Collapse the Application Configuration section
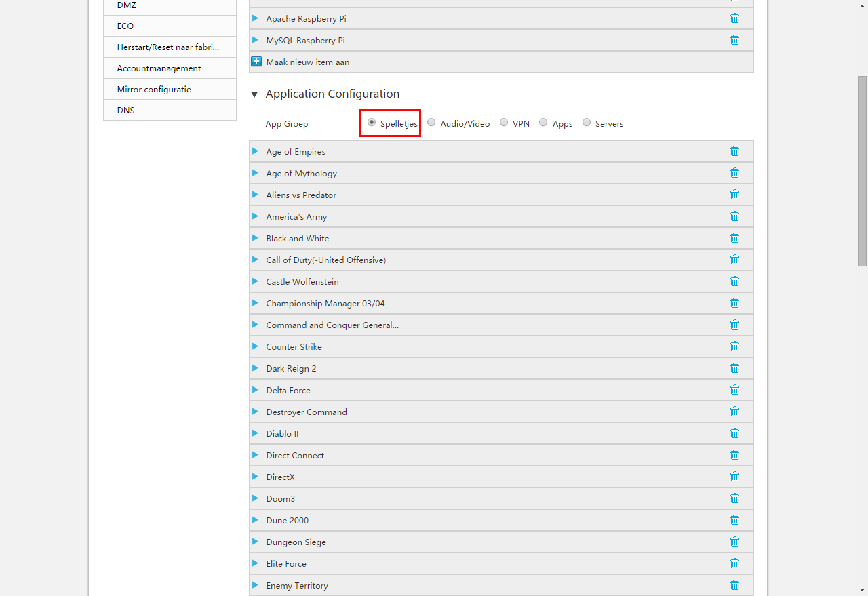The height and width of the screenshot is (596, 868). pos(255,94)
